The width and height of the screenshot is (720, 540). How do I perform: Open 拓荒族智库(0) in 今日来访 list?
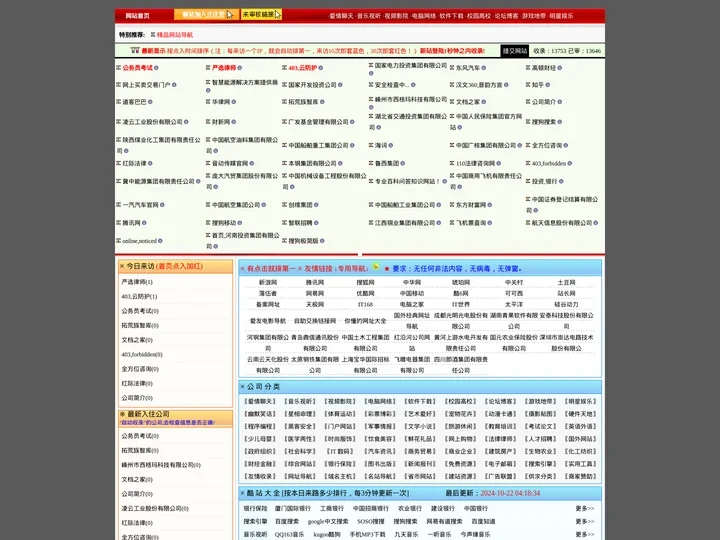pyautogui.click(x=140, y=326)
